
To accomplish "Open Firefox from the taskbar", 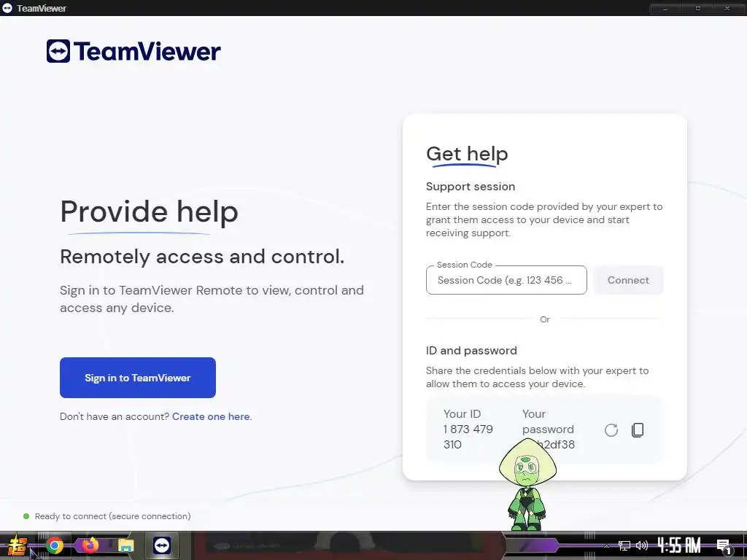I will (90, 545).
